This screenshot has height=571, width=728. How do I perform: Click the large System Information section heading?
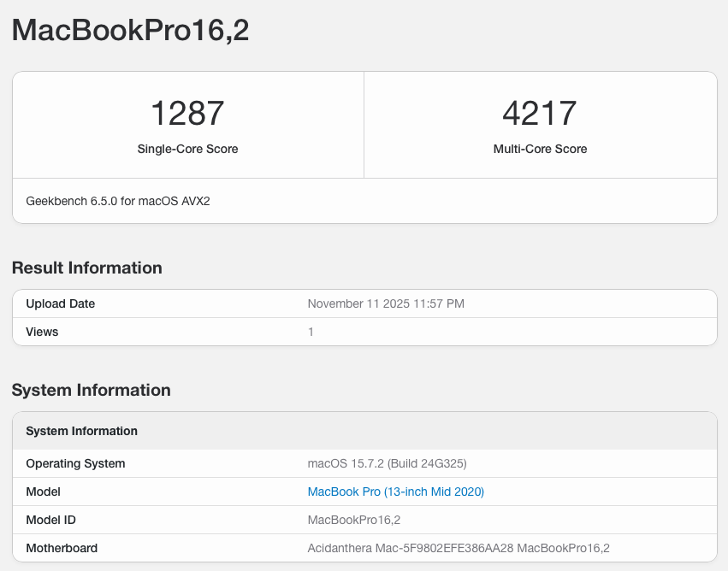pos(91,390)
